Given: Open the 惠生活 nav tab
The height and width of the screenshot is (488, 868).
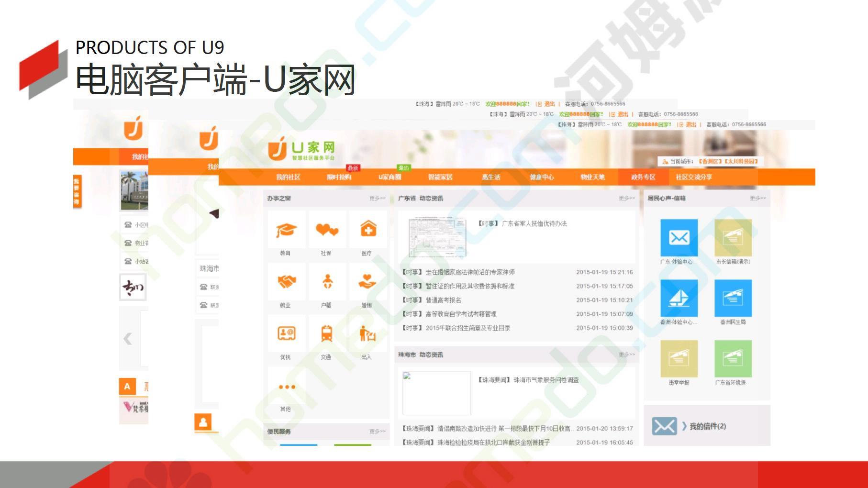Looking at the screenshot, I should tap(491, 177).
